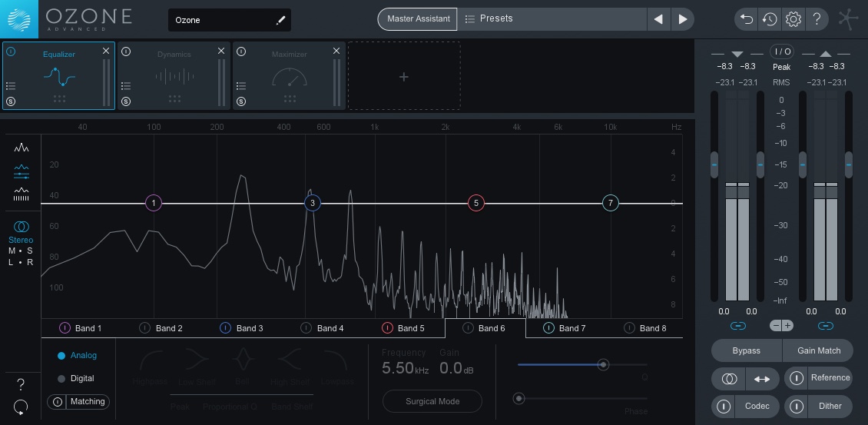Image resolution: width=868 pixels, height=425 pixels.
Task: Select the Dynamics module tile
Action: pos(174,76)
